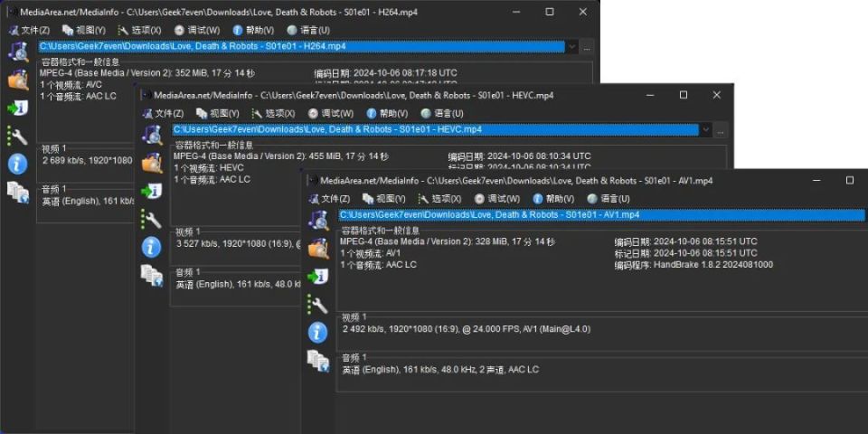Open folder icon in HEVC window sidebar

pos(152,164)
